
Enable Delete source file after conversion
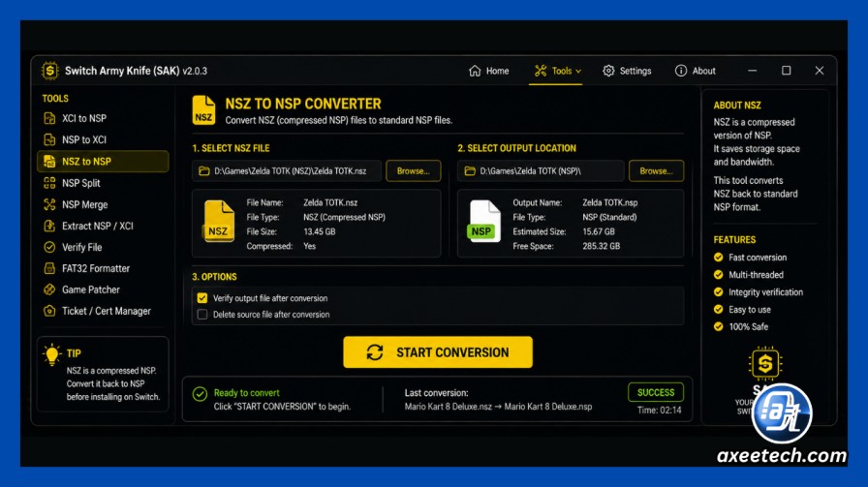(202, 315)
